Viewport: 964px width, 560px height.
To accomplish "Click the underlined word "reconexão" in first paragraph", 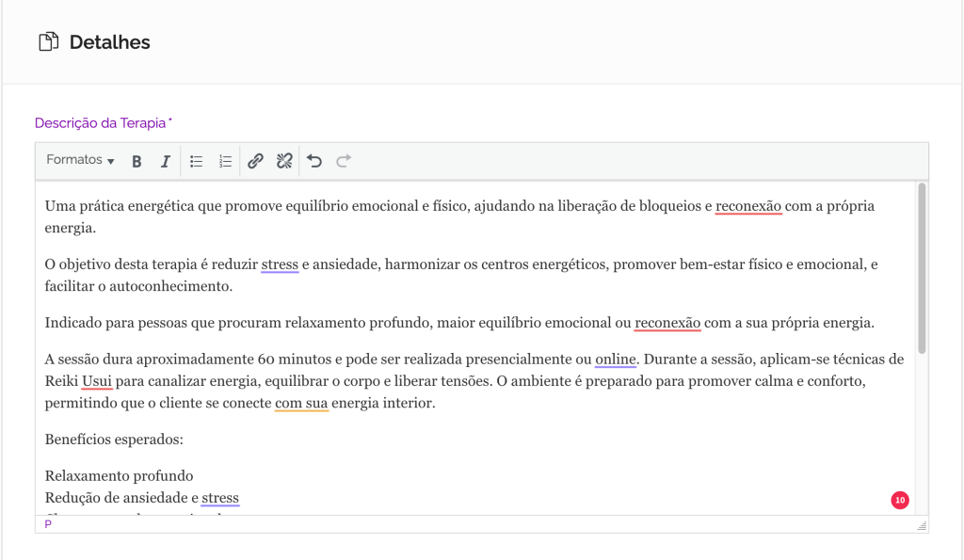I will tap(748, 205).
